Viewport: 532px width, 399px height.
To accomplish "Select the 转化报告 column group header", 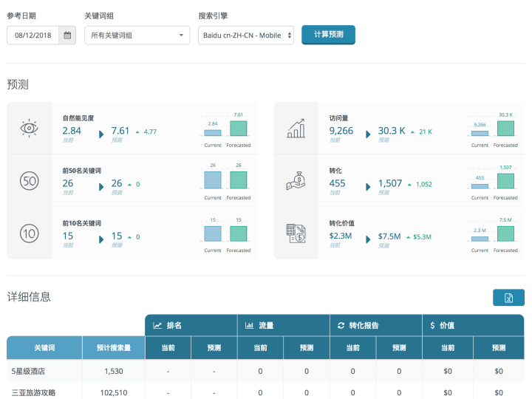I will tap(376, 325).
